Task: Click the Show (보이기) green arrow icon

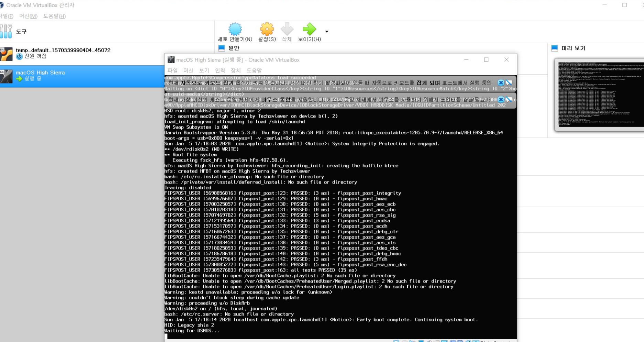Action: [309, 29]
